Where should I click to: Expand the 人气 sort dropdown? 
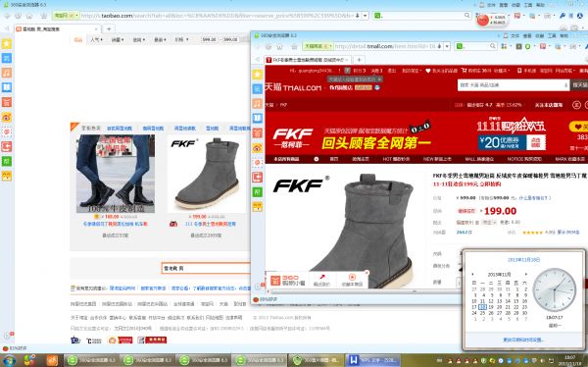point(96,39)
